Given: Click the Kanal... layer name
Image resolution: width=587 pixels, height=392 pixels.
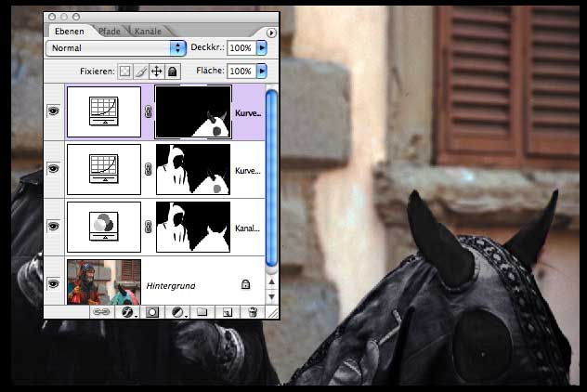Looking at the screenshot, I should [x=247, y=229].
